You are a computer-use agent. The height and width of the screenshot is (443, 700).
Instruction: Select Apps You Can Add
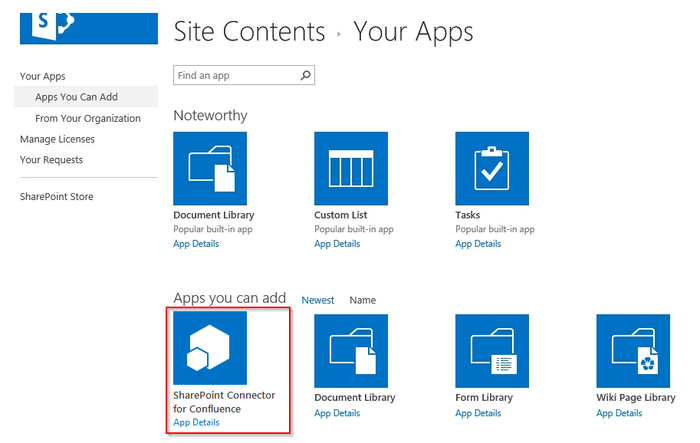click(x=74, y=97)
